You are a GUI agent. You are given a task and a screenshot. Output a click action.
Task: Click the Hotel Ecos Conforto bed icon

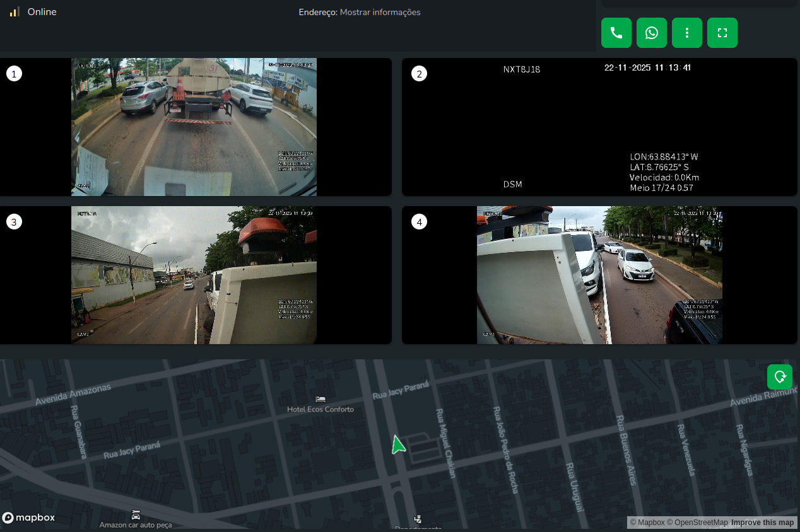coord(321,399)
